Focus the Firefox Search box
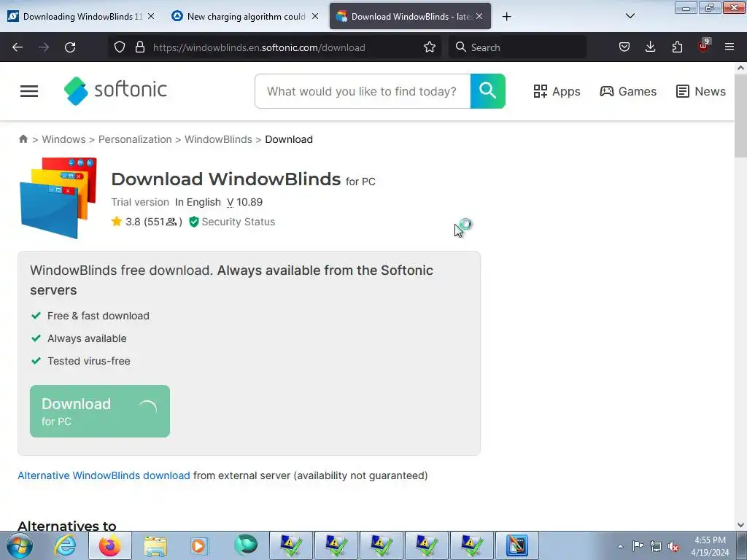This screenshot has width=747, height=560. [x=517, y=47]
